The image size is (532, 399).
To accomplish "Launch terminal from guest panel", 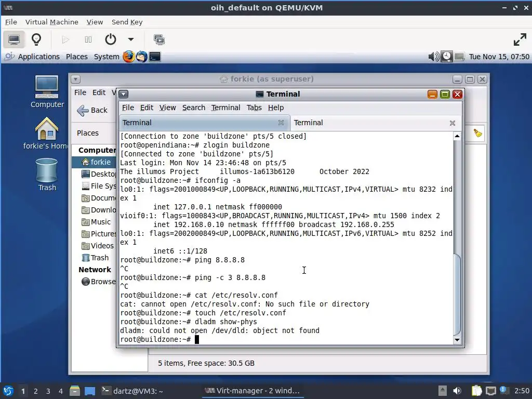I will point(155,57).
